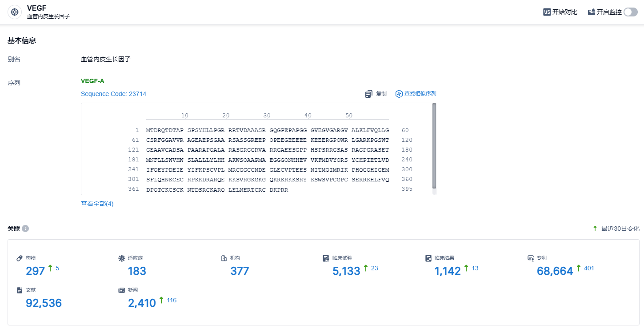Viewport: 644px width, 329px height.
Task: Click the copy sequence icon
Action: coord(369,94)
